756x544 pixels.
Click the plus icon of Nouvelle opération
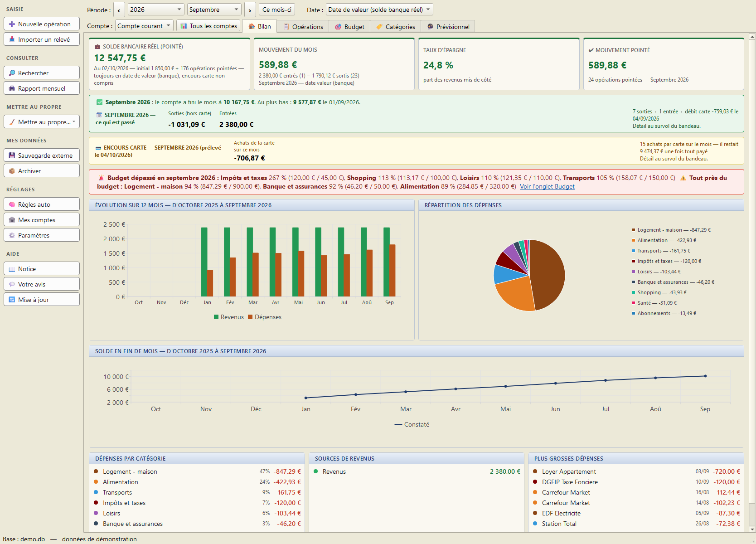click(12, 24)
